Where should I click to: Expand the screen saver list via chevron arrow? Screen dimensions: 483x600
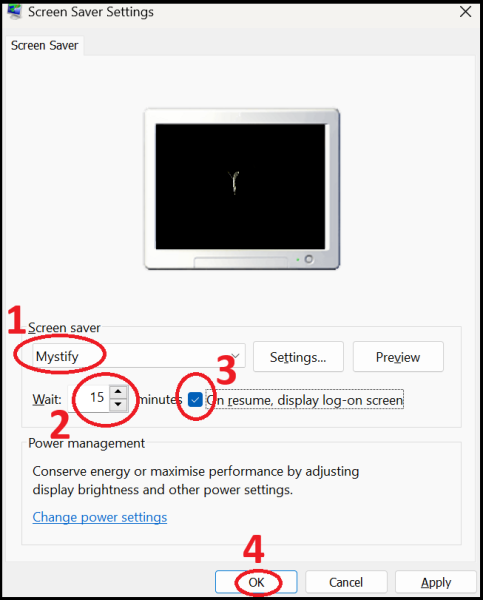click(235, 356)
